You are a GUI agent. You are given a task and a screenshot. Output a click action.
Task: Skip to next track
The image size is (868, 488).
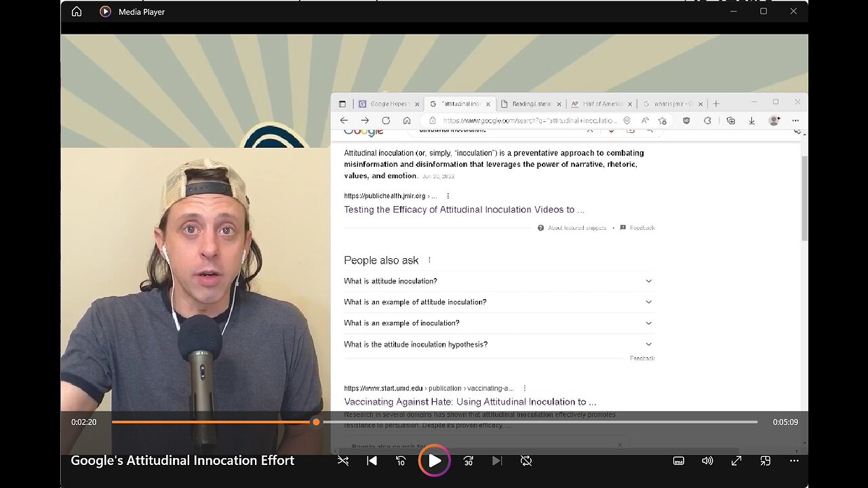[497, 461]
